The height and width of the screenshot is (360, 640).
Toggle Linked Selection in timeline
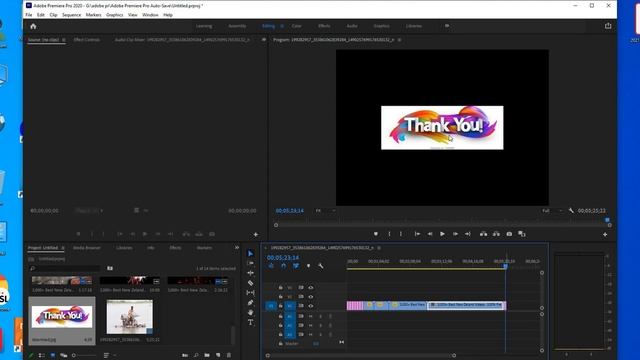pyautogui.click(x=296, y=266)
